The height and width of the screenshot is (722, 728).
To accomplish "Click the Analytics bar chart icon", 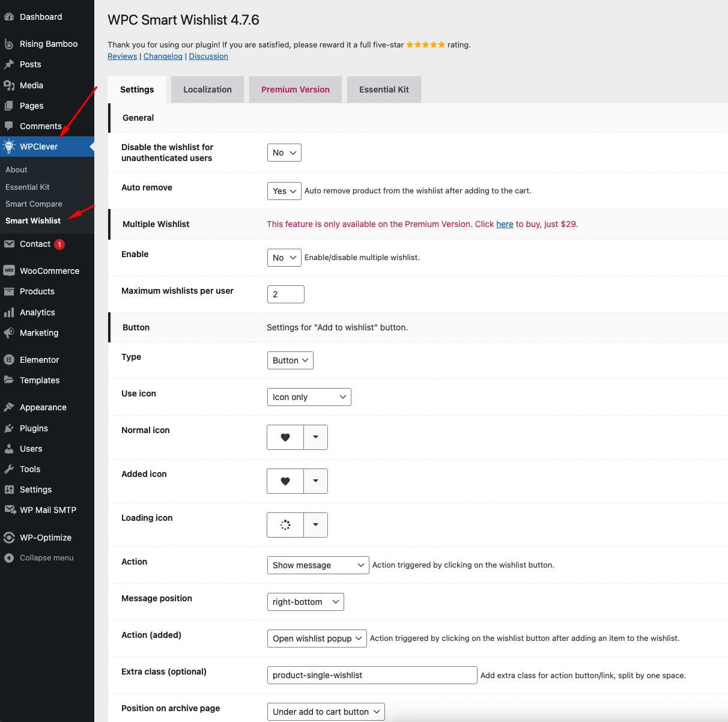I will (9, 312).
